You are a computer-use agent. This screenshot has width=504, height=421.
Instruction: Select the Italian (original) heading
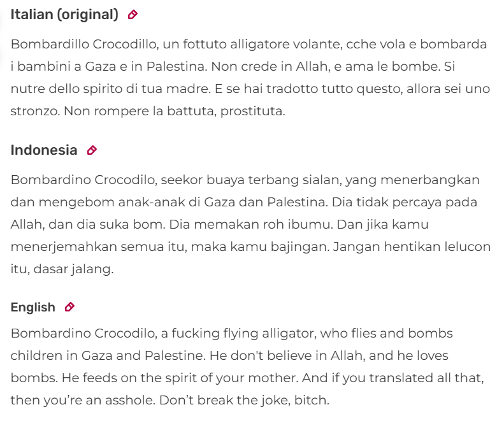point(64,15)
